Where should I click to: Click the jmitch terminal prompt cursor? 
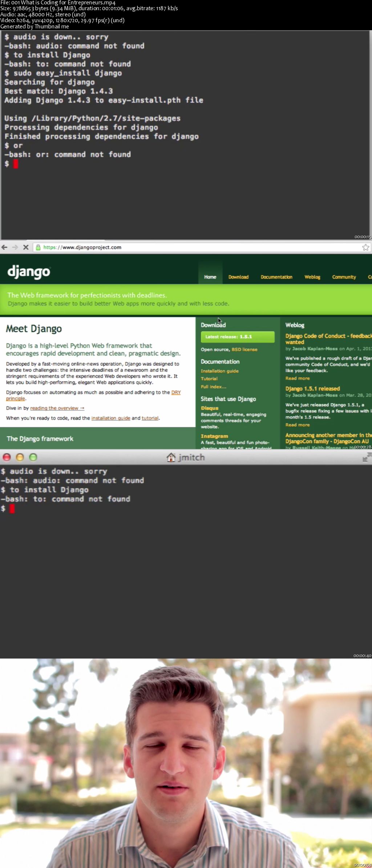[x=12, y=509]
